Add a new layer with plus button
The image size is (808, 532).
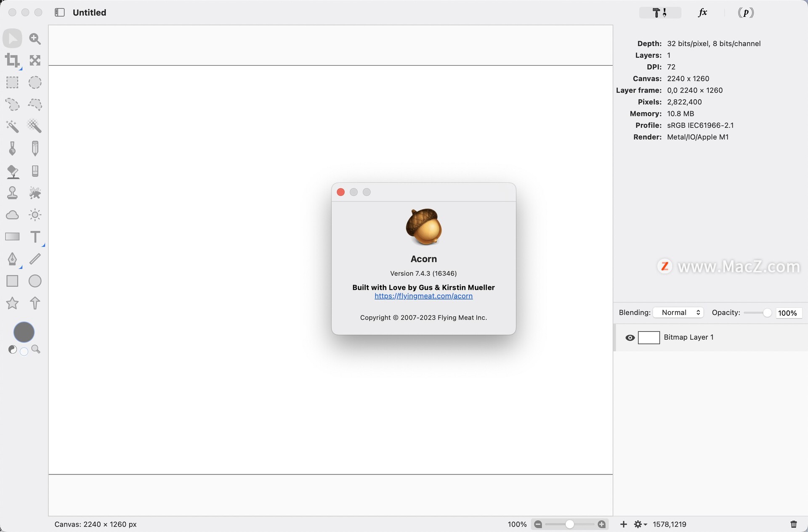point(624,524)
